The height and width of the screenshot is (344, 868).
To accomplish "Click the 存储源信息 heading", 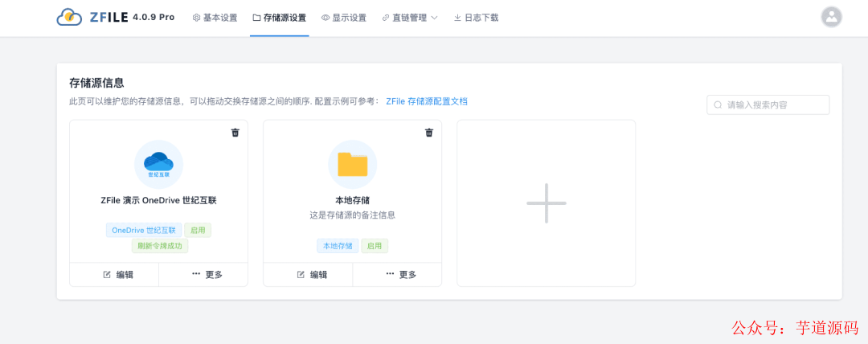I will click(x=96, y=83).
